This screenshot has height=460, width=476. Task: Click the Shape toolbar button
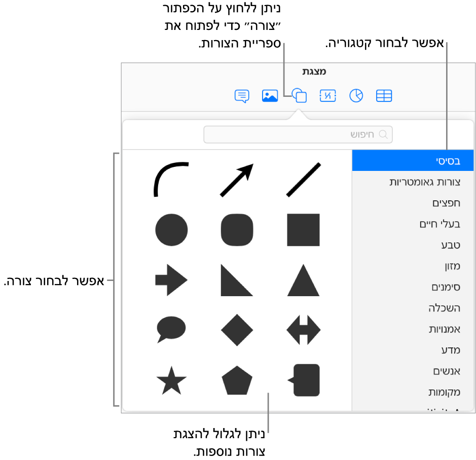(299, 96)
